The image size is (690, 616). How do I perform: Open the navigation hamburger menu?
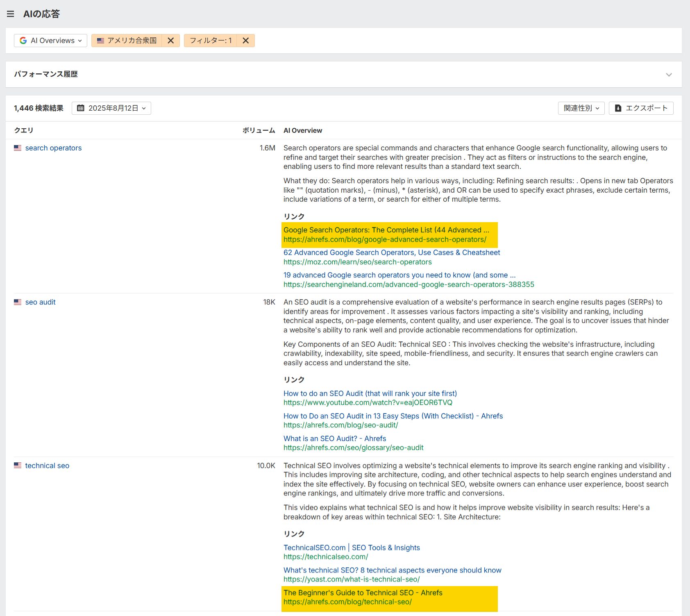coord(10,14)
